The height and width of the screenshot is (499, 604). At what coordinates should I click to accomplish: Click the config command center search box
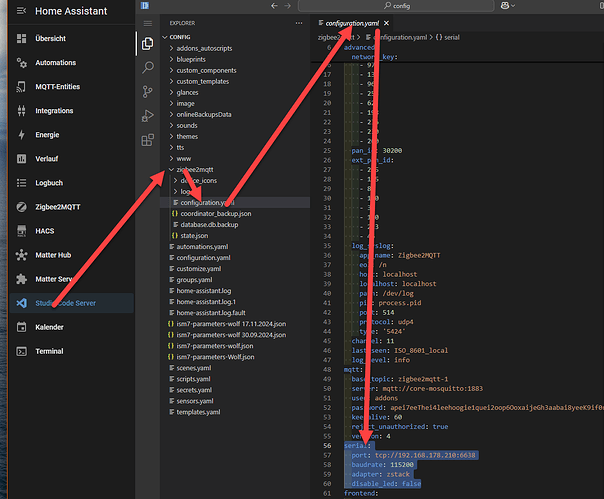396,6
